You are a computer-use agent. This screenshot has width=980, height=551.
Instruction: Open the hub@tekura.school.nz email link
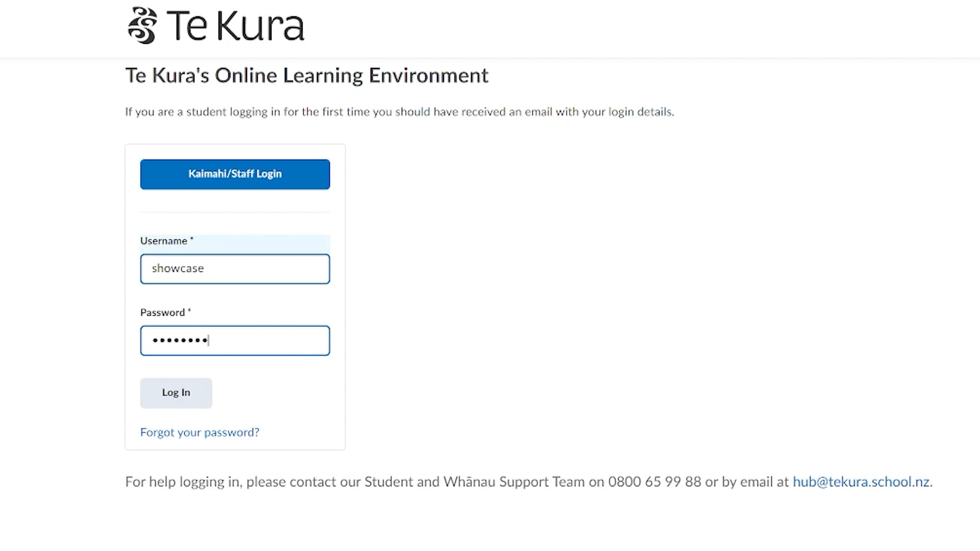(861, 482)
